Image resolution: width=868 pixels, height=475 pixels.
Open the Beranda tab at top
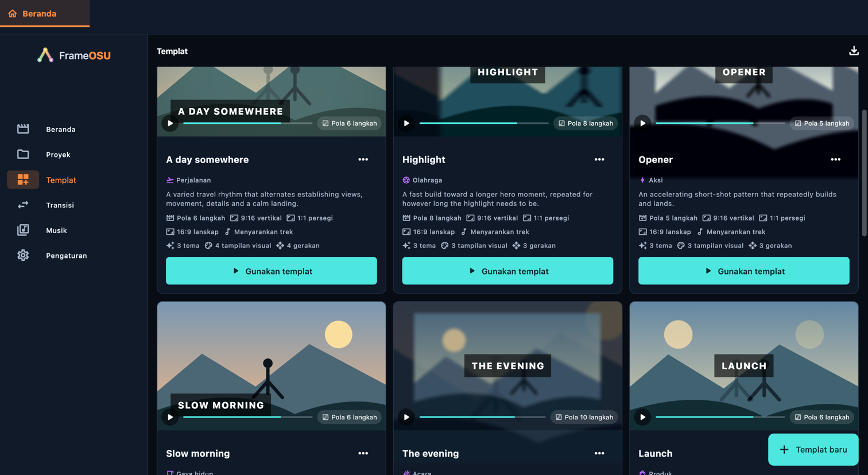(x=45, y=13)
